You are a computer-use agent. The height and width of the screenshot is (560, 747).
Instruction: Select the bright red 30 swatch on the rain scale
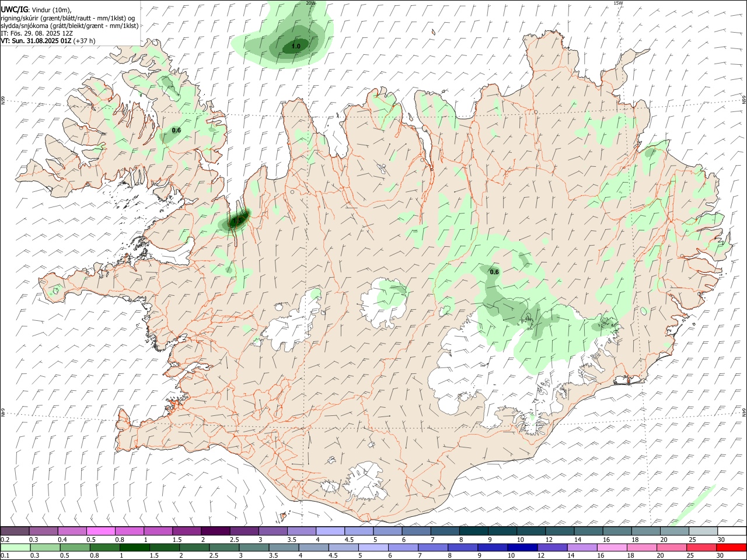coord(732,547)
